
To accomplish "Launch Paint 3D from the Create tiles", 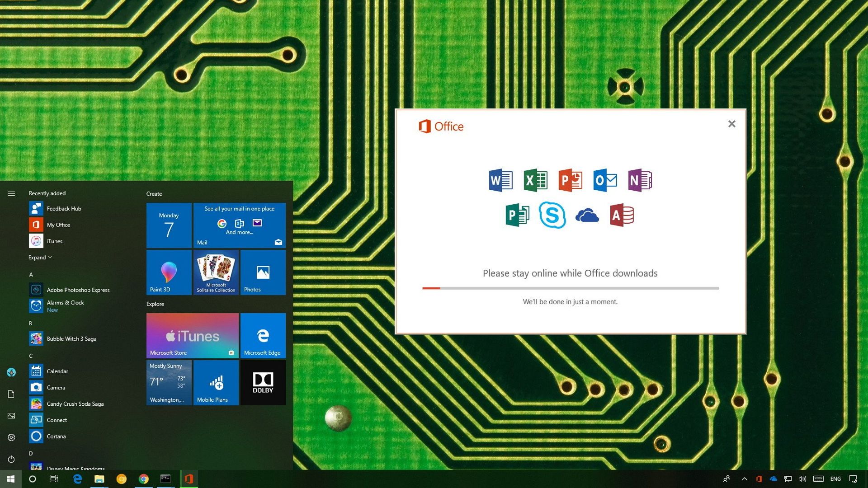I will [169, 272].
